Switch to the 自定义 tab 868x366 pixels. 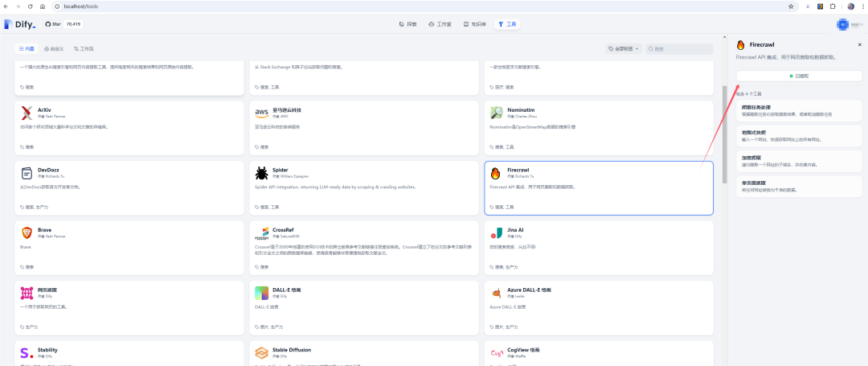tap(54, 49)
